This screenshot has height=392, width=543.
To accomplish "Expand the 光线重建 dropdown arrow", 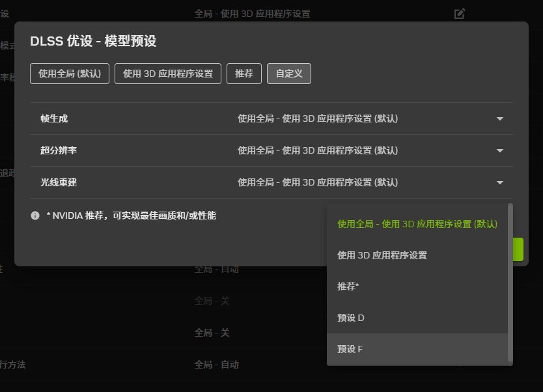I will [500, 182].
